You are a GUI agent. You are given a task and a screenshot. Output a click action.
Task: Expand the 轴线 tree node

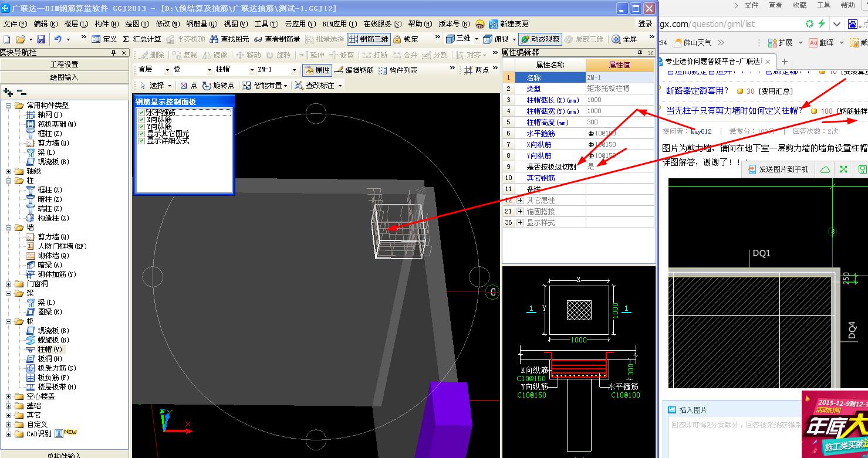tap(9, 171)
